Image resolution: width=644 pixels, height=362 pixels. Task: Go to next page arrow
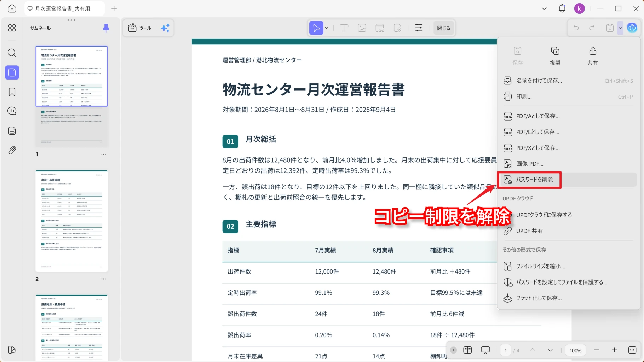550,350
